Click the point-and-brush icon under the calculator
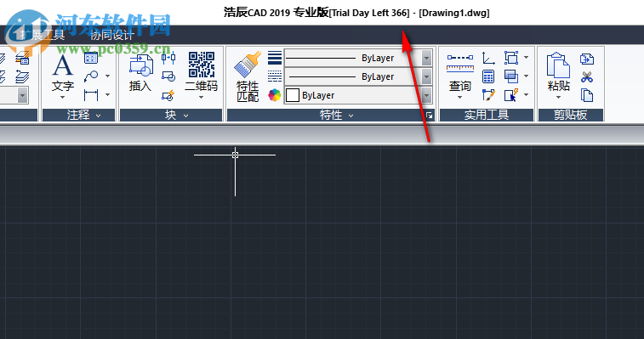This screenshot has width=644, height=339. pos(488,95)
